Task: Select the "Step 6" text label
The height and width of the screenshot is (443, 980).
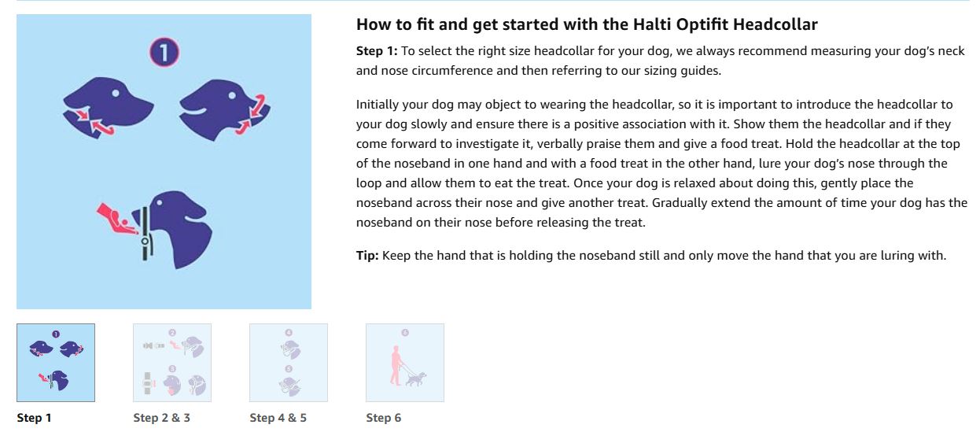Action: tap(384, 418)
